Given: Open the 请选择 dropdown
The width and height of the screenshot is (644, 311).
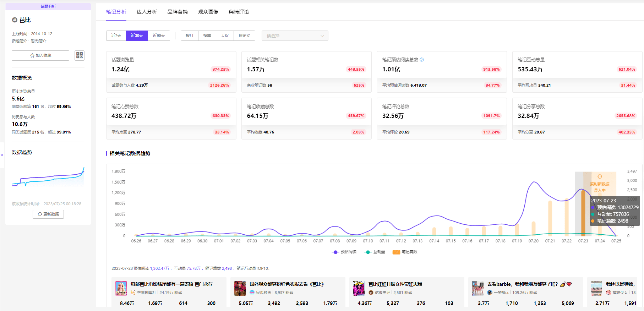Looking at the screenshot, I should coord(295,36).
